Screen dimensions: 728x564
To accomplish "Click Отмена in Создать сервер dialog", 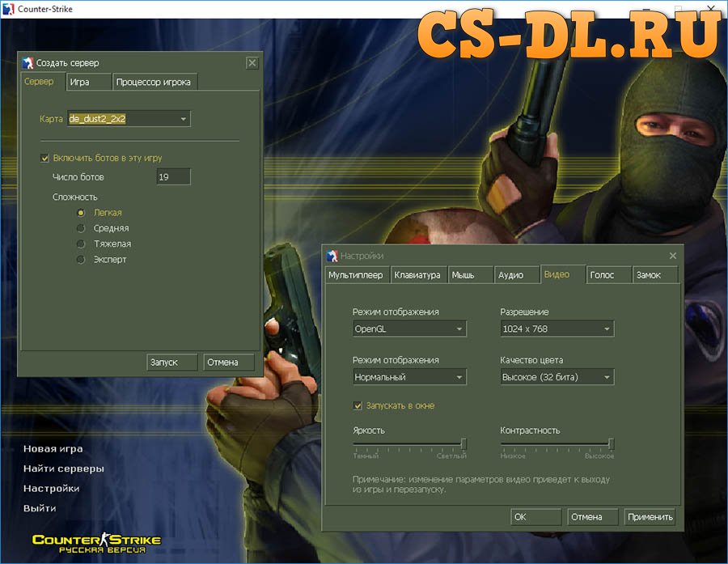I will point(229,363).
